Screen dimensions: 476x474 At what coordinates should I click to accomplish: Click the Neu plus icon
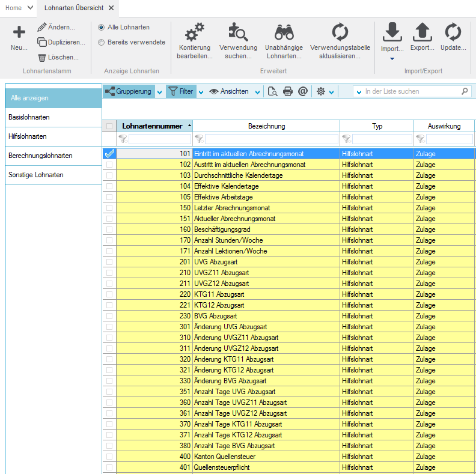19,32
